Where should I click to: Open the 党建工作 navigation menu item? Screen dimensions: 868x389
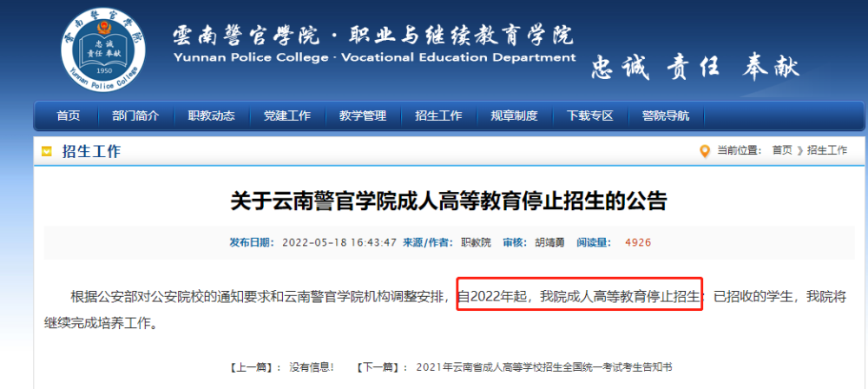[x=286, y=115]
